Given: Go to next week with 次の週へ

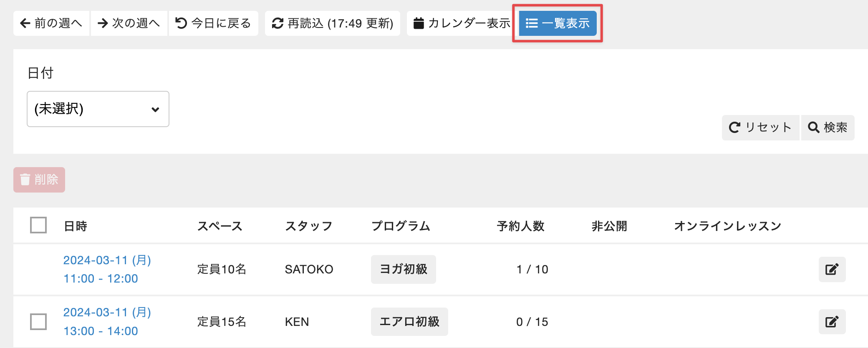Looking at the screenshot, I should (x=129, y=23).
